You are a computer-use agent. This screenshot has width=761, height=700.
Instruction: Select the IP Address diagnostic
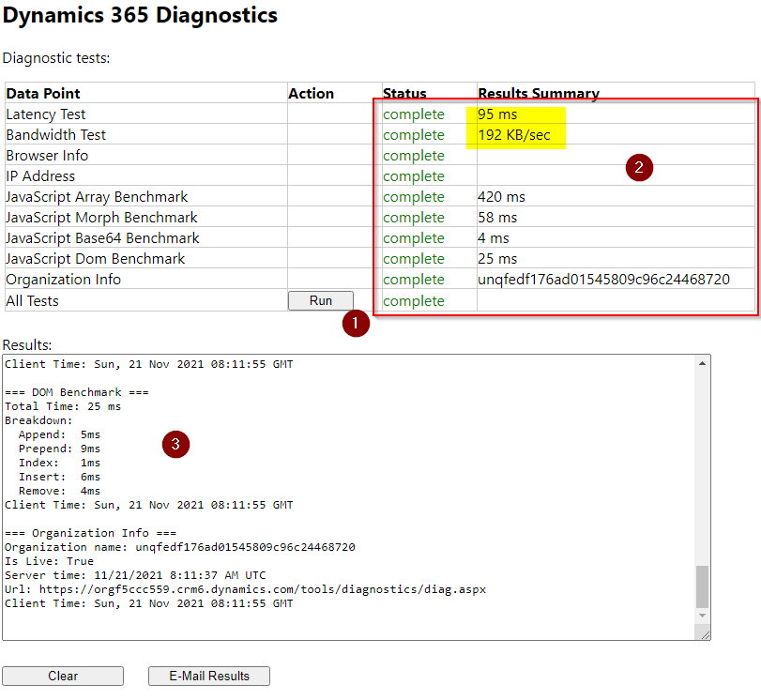coord(38,175)
